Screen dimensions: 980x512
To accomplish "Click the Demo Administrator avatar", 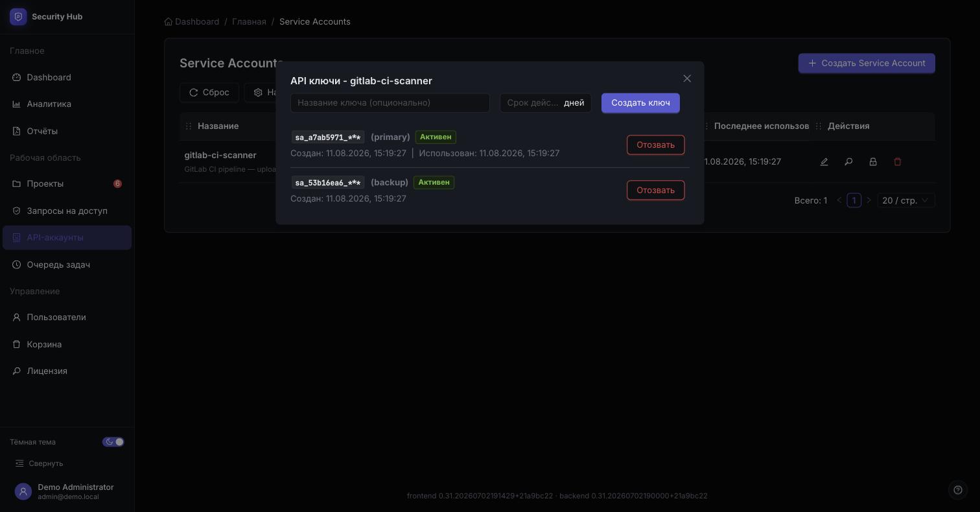I will 23,492.
